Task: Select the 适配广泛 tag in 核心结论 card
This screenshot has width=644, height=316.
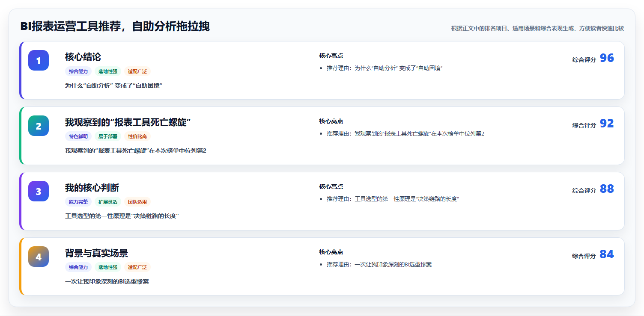Action: point(137,71)
